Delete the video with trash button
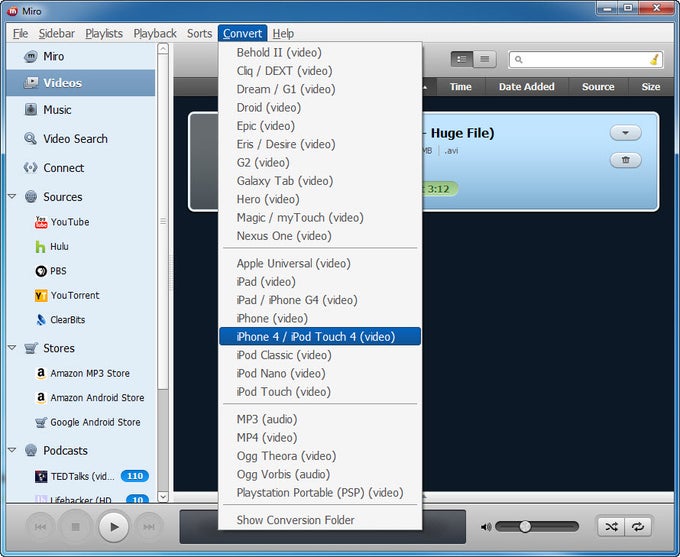680x557 pixels. [x=625, y=160]
